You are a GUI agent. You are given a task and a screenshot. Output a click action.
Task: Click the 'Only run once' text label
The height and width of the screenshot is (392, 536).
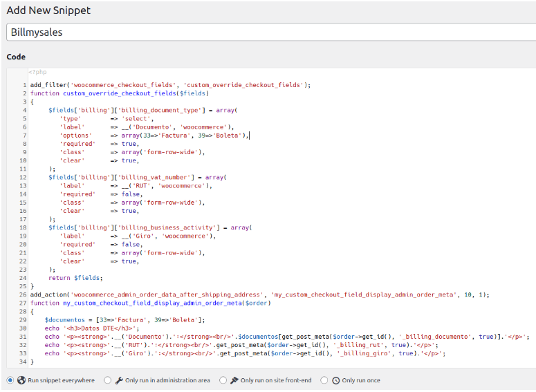[361, 380]
